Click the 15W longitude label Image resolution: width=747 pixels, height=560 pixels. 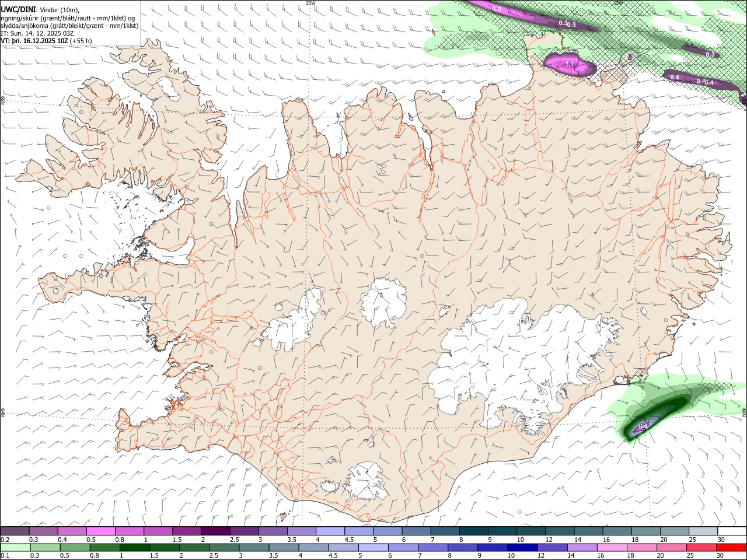pos(618,3)
